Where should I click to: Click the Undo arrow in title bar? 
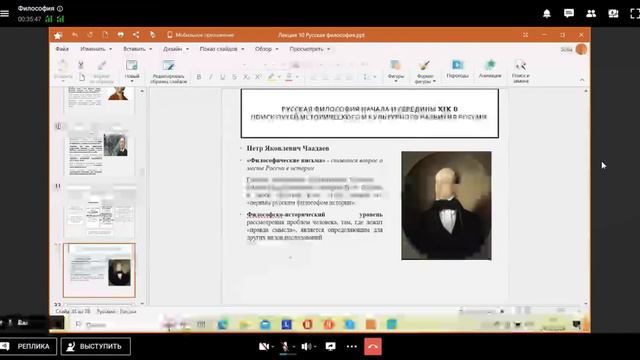coord(75,35)
